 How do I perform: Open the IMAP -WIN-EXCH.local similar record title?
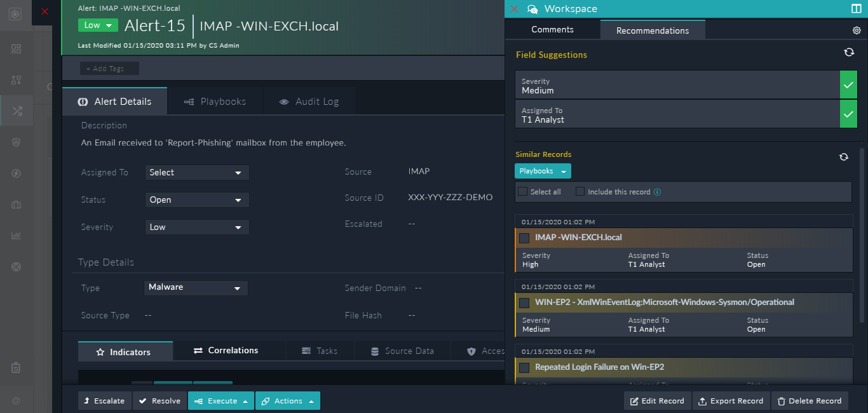click(x=578, y=238)
